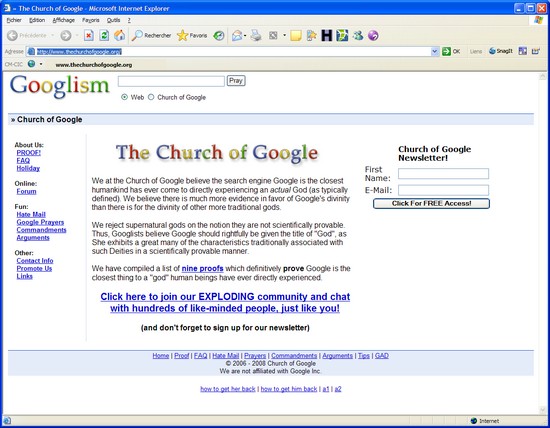This screenshot has width=550, height=428.
Task: Open the nine proofs link
Action: [202, 269]
